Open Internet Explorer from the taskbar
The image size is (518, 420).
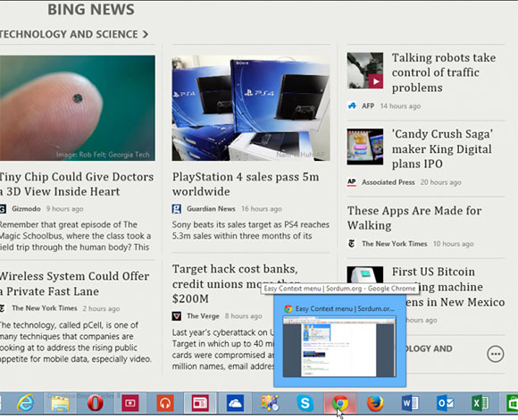[26, 403]
